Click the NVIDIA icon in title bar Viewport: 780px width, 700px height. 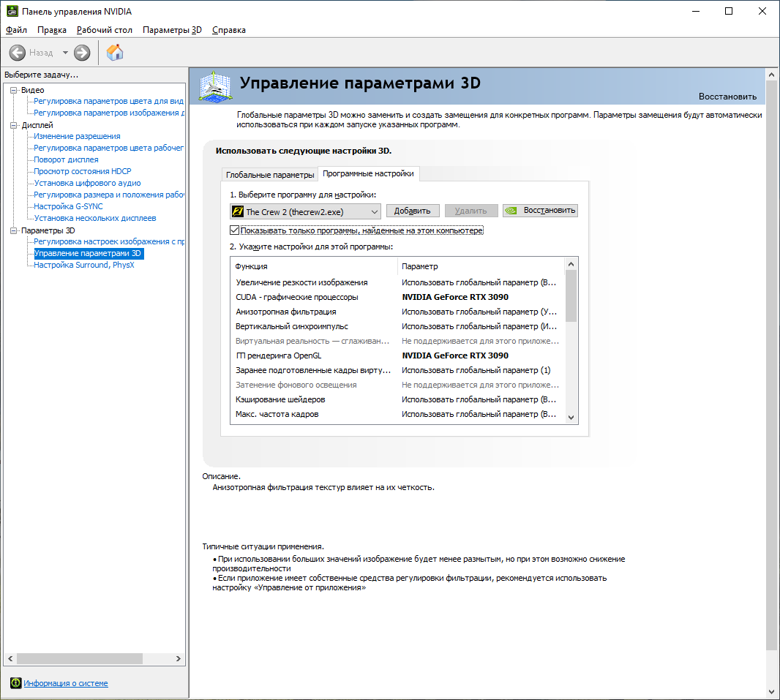point(12,11)
